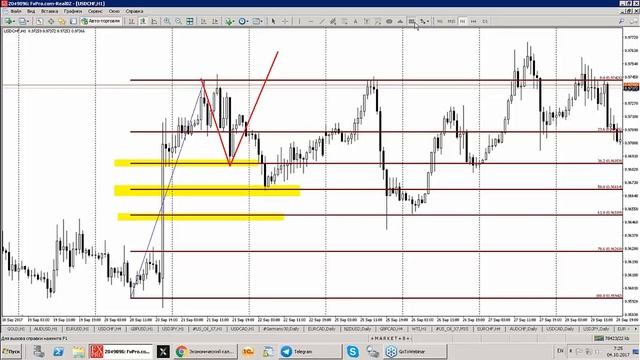The image size is (640, 360).
Task: Select the text label tool
Action: click(367, 21)
